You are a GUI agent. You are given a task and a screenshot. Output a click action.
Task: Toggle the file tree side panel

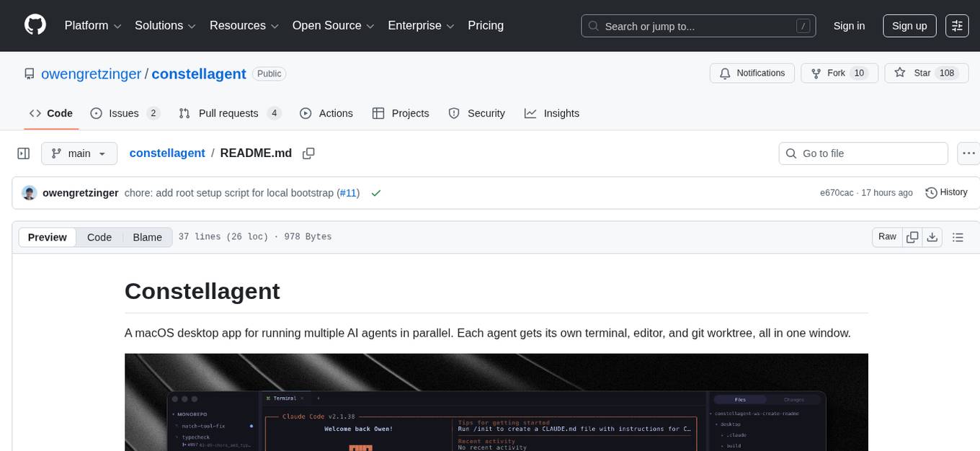click(24, 153)
